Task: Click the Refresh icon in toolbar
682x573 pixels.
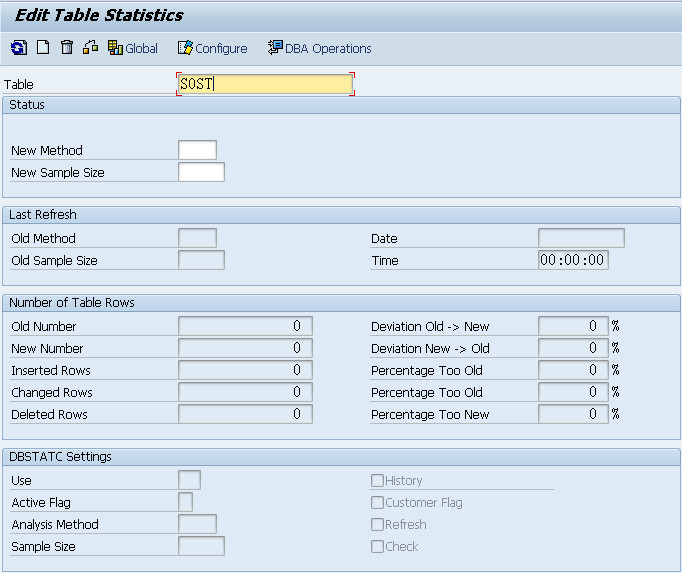Action: (x=19, y=47)
